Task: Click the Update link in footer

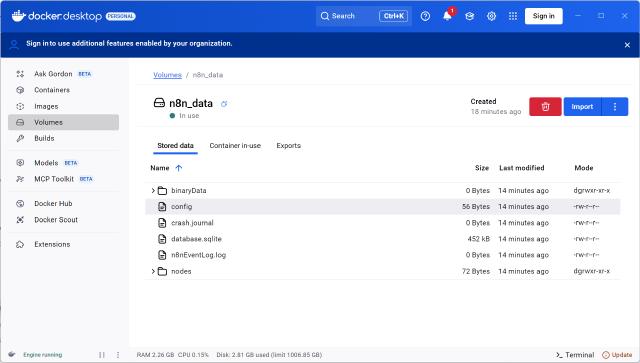Action: 617,355
